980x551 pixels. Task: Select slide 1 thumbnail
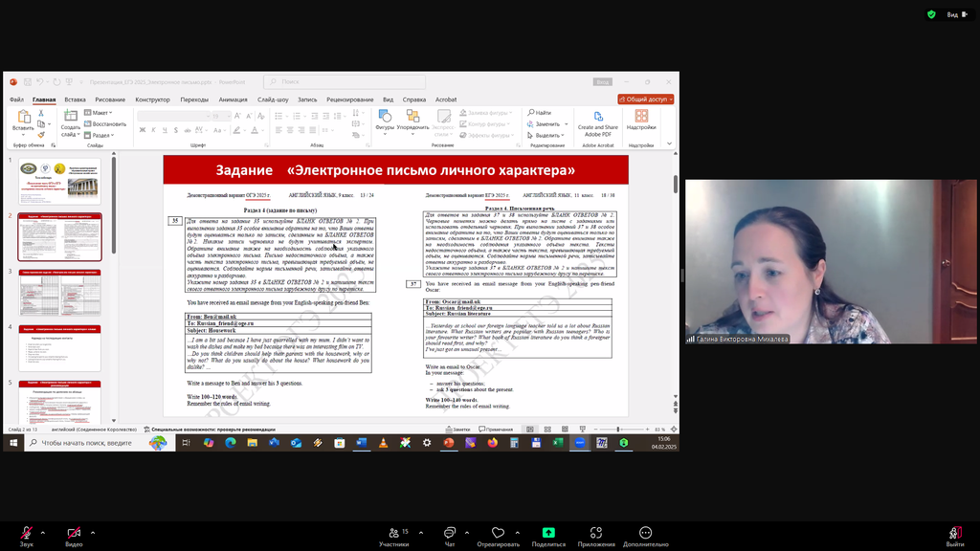[x=59, y=181]
